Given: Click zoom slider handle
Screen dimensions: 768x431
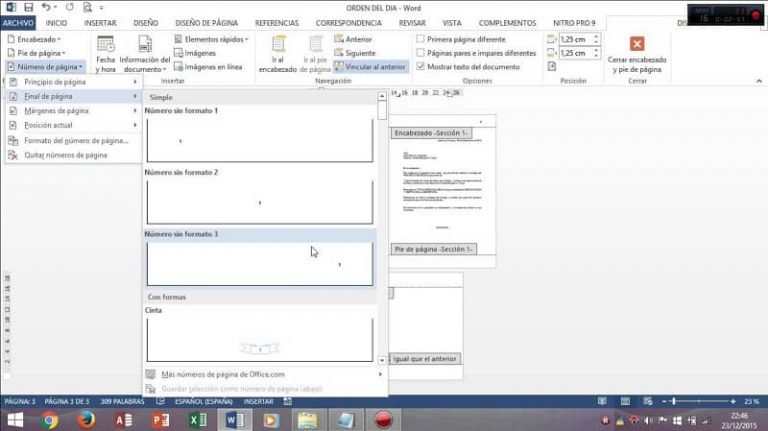Looking at the screenshot, I should [674, 402].
